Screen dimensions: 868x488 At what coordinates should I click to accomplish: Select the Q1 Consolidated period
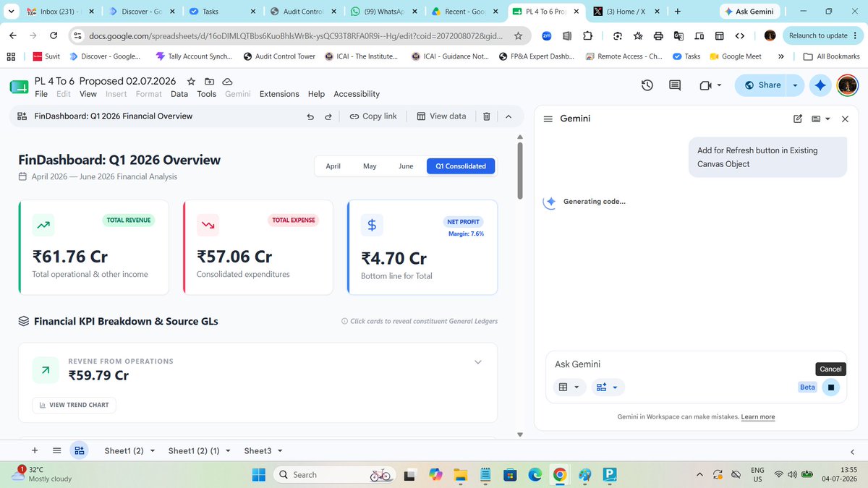tap(461, 166)
